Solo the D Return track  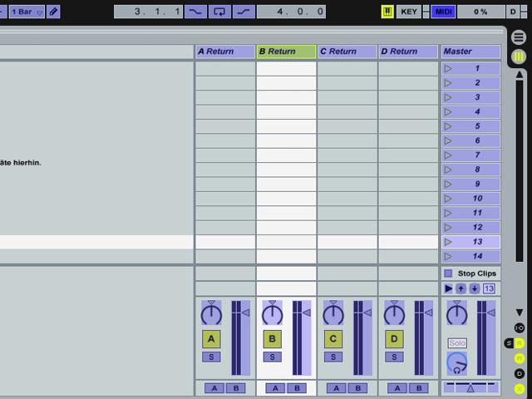pyautogui.click(x=394, y=357)
